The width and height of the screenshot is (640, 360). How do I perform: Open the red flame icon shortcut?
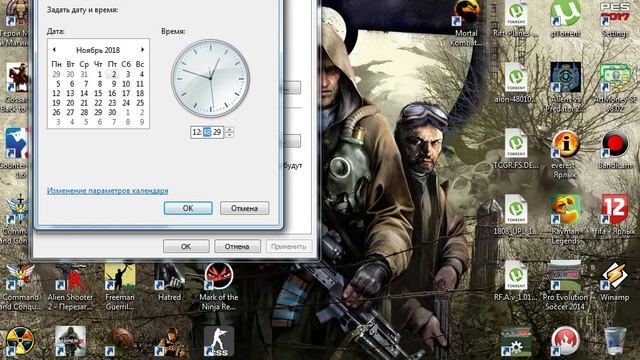pos(565,341)
